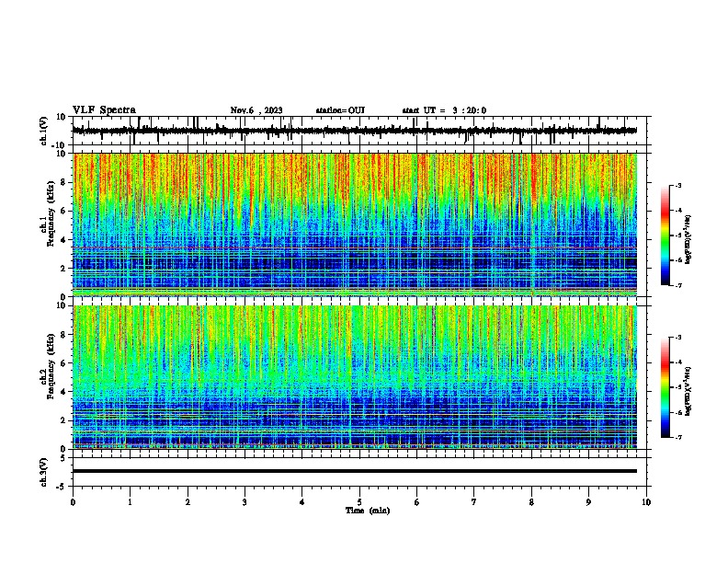Click the time axis tick label '4'
The height and width of the screenshot is (563, 728).
coord(302,502)
